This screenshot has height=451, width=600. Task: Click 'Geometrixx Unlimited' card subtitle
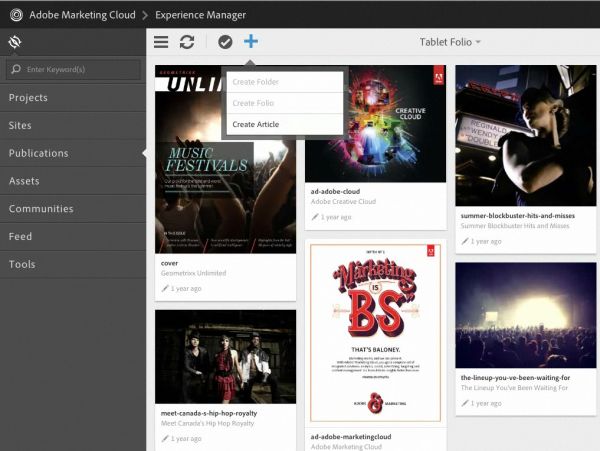click(x=193, y=273)
